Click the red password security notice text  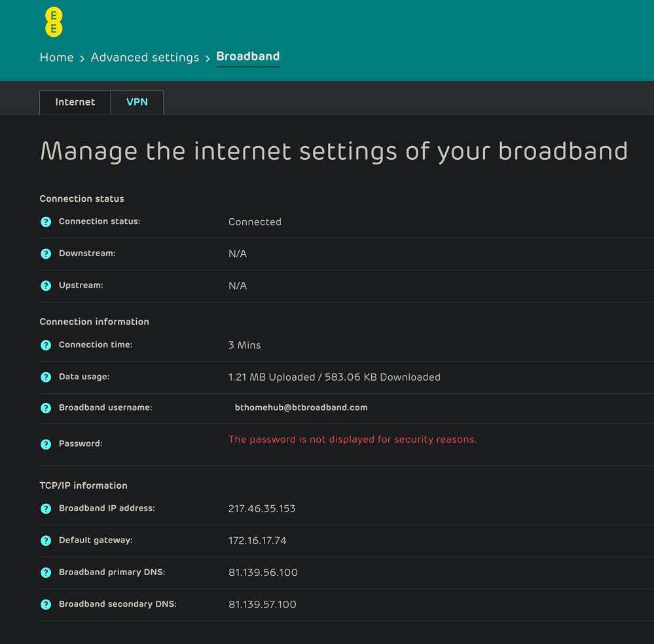coord(352,440)
